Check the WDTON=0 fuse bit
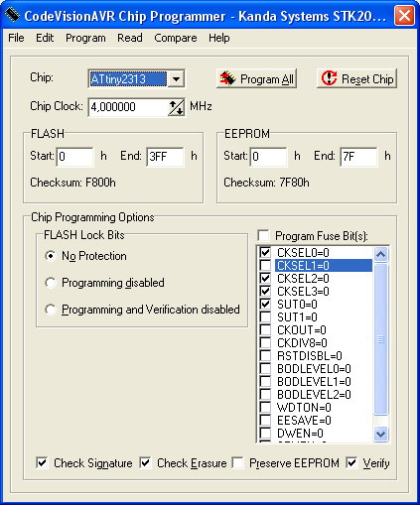This screenshot has width=420, height=505. point(265,407)
